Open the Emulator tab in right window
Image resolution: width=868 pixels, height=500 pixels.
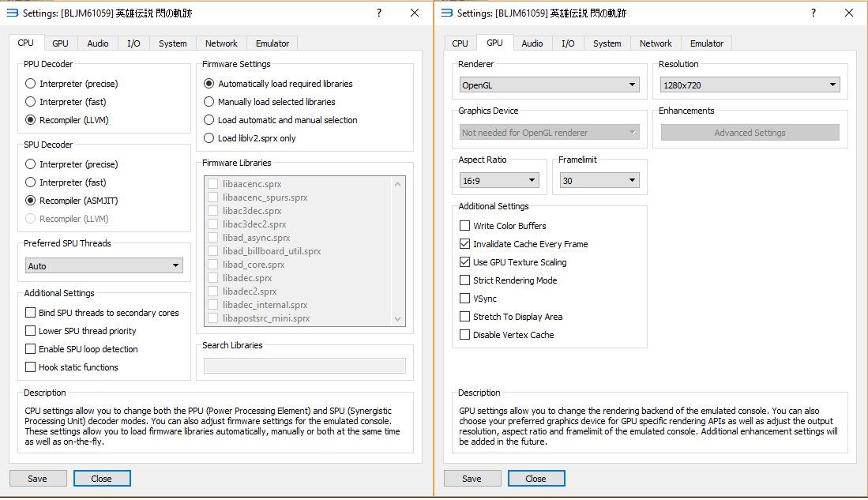[706, 43]
